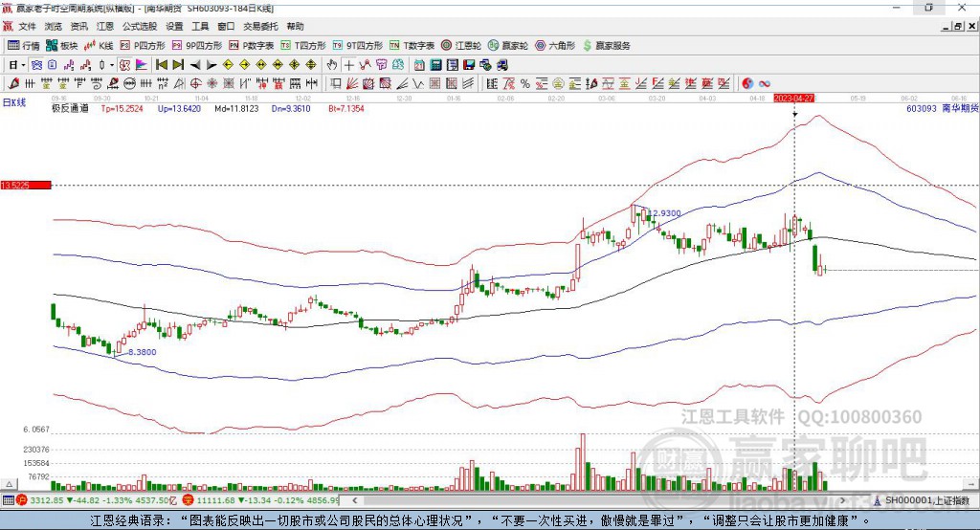Open the calendar icon showing 21
The height and width of the screenshot is (530, 980).
419,65
